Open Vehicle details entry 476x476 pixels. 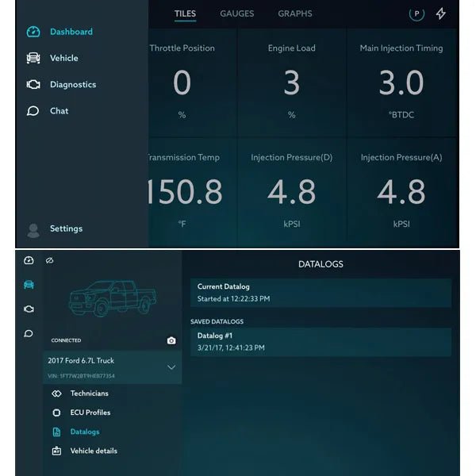[93, 451]
